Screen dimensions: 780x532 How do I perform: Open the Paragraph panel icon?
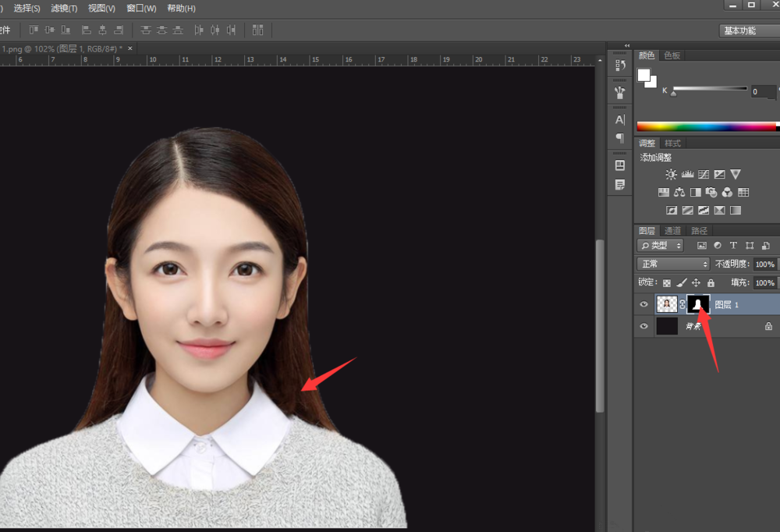620,138
